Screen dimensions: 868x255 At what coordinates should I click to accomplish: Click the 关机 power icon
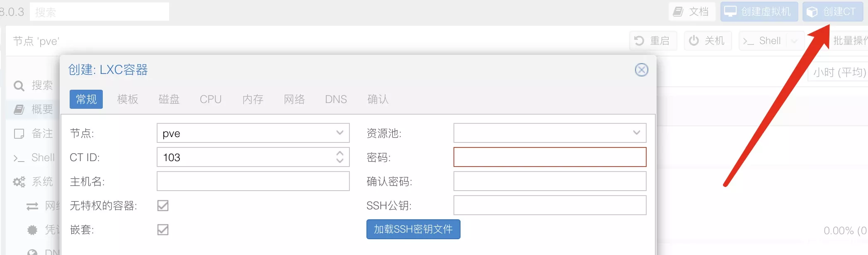tap(694, 41)
